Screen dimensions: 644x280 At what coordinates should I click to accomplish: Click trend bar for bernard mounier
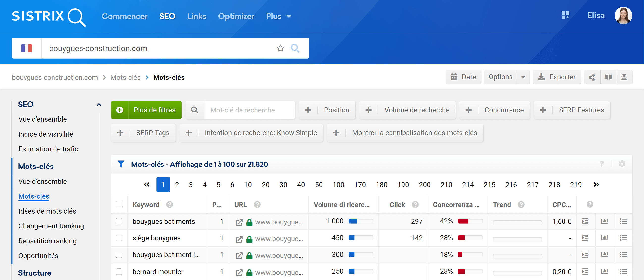click(517, 273)
